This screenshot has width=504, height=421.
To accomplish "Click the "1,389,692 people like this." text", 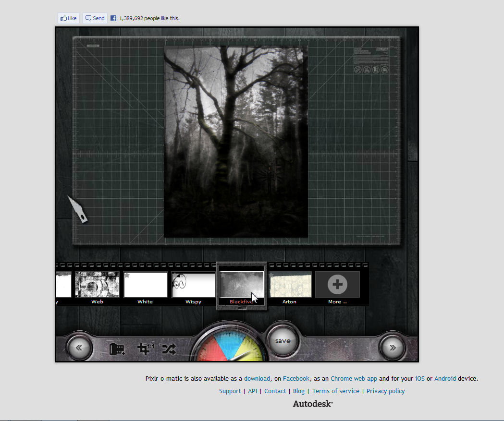I will coord(149,18).
